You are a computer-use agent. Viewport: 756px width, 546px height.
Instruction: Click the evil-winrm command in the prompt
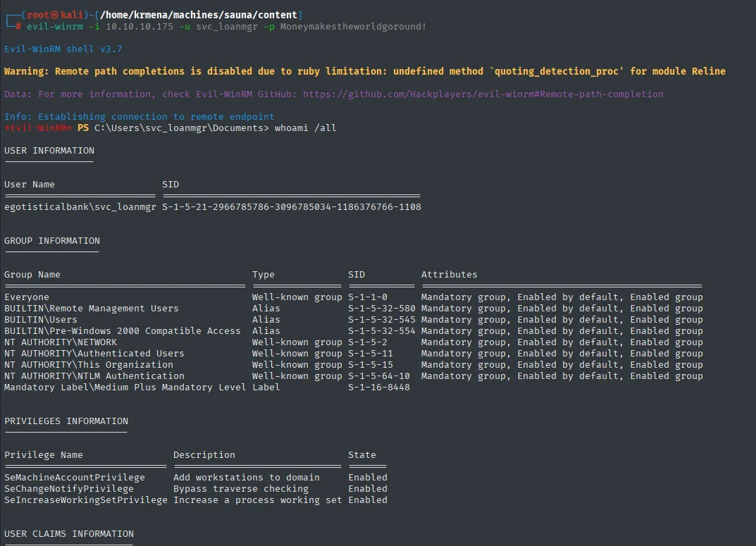[x=54, y=27]
